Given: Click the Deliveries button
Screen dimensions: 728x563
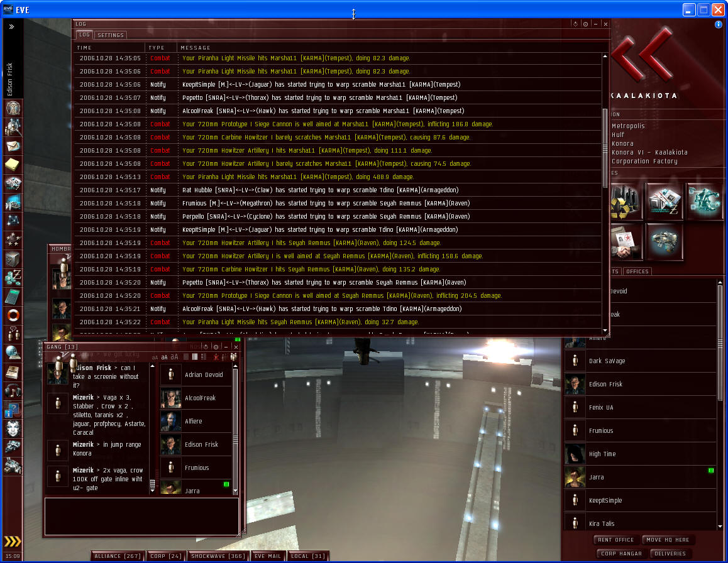Looking at the screenshot, I should pyautogui.click(x=670, y=554).
